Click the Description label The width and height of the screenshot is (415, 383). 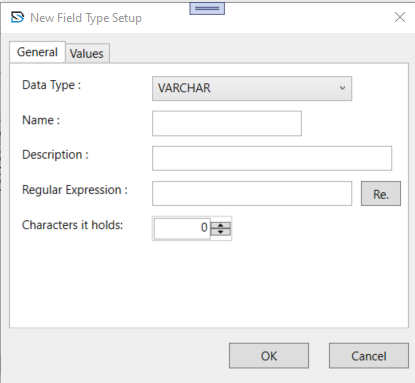[x=55, y=155]
